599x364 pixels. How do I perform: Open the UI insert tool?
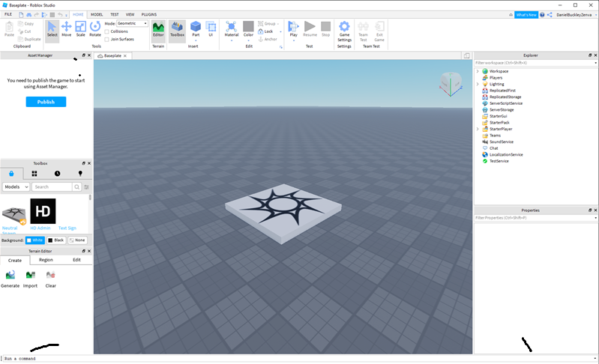(211, 29)
